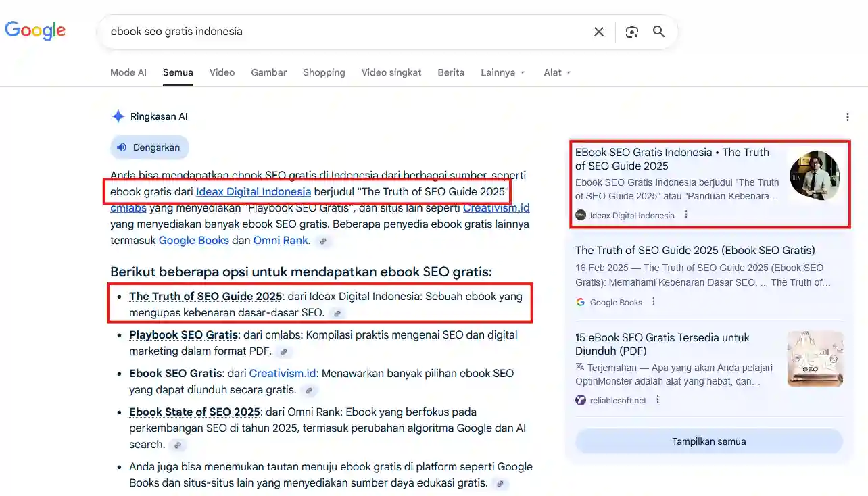The image size is (868, 496).
Task: Open link chip after format PDF
Action: (284, 352)
